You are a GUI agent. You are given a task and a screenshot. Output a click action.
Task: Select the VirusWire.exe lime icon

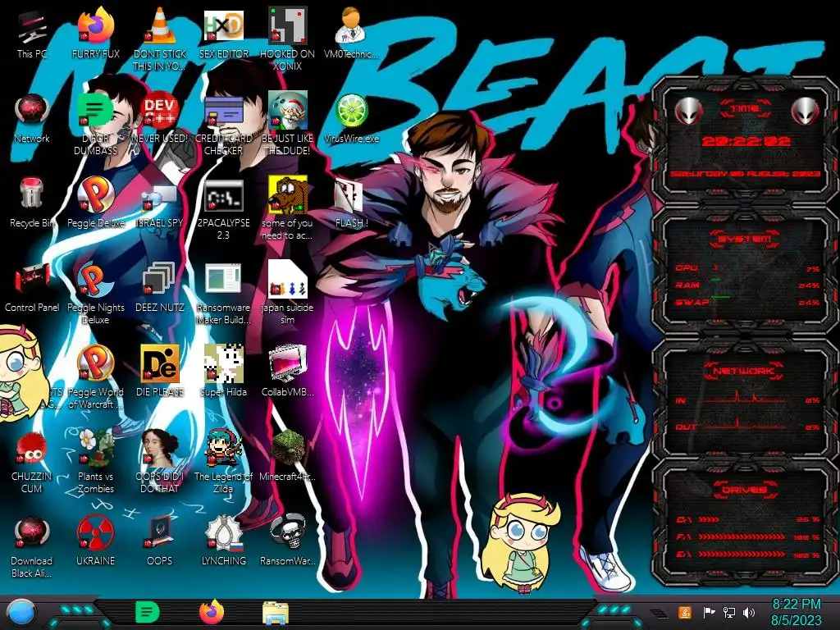coord(351,119)
